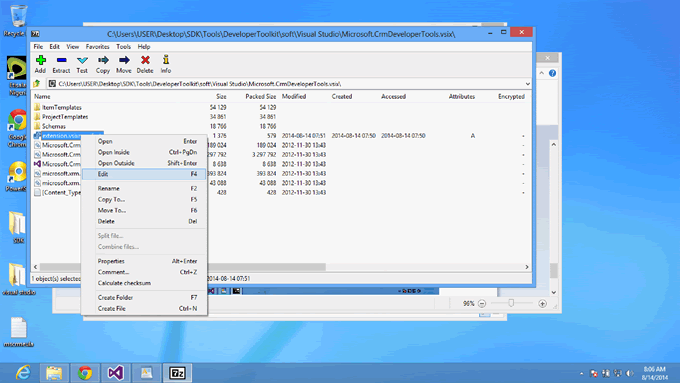
Task: Open the Tools menu
Action: tap(123, 46)
